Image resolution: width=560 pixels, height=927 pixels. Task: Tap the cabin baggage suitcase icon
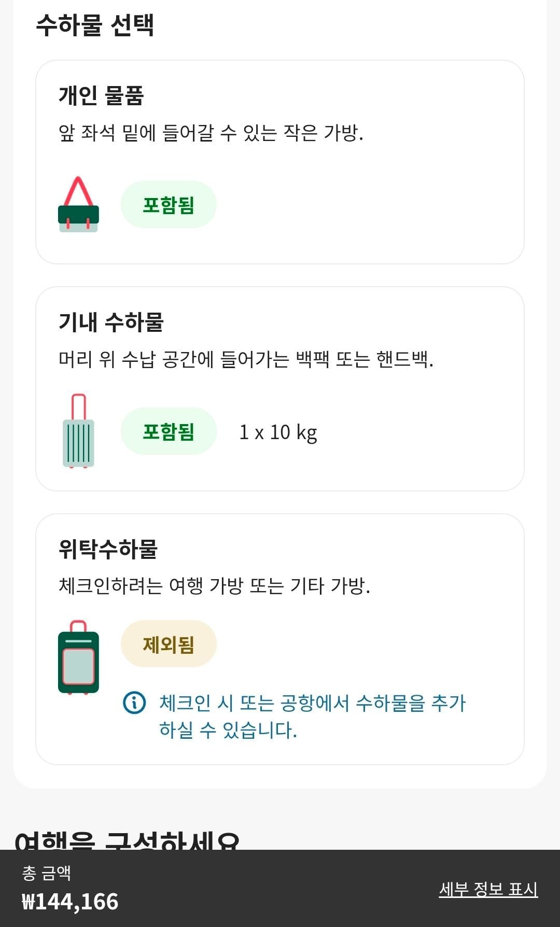click(x=78, y=431)
